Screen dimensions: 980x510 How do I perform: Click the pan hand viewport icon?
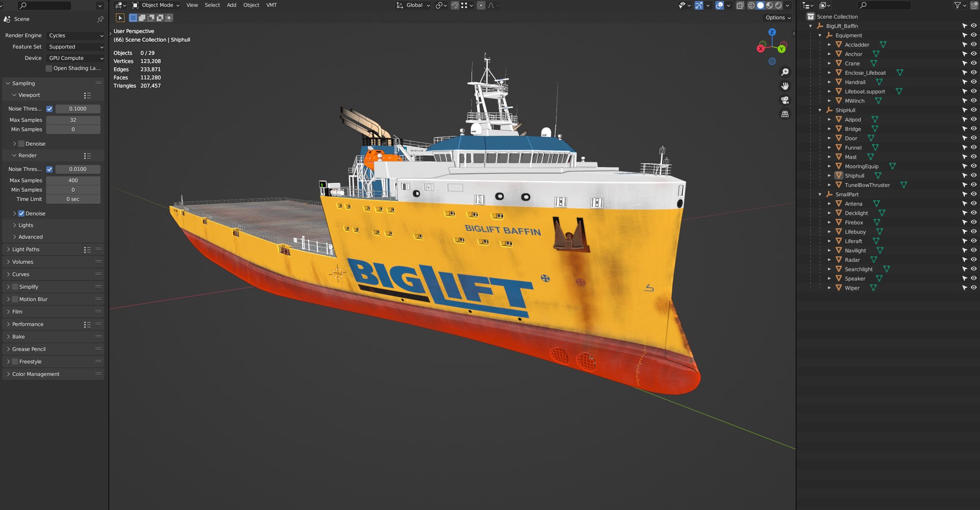[x=785, y=86]
